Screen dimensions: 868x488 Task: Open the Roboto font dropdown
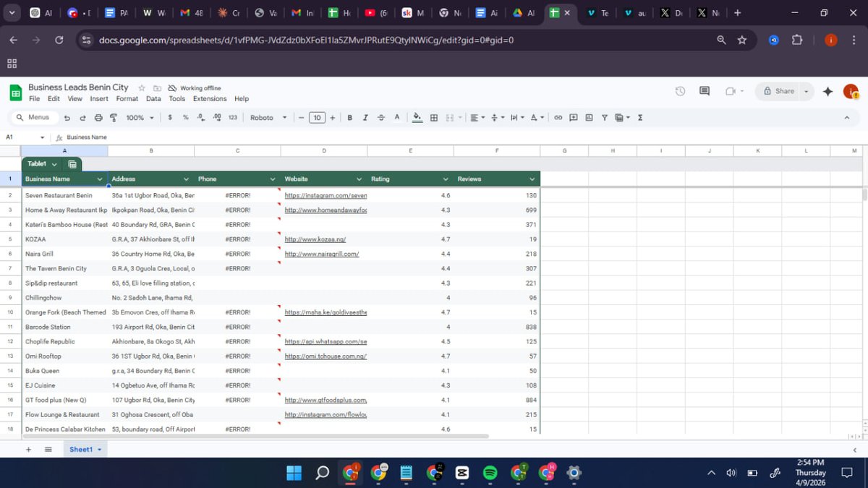pos(268,118)
